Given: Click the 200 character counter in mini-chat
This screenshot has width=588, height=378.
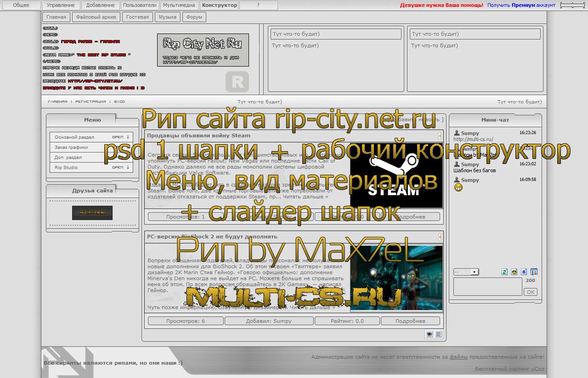Looking at the screenshot, I should (530, 280).
